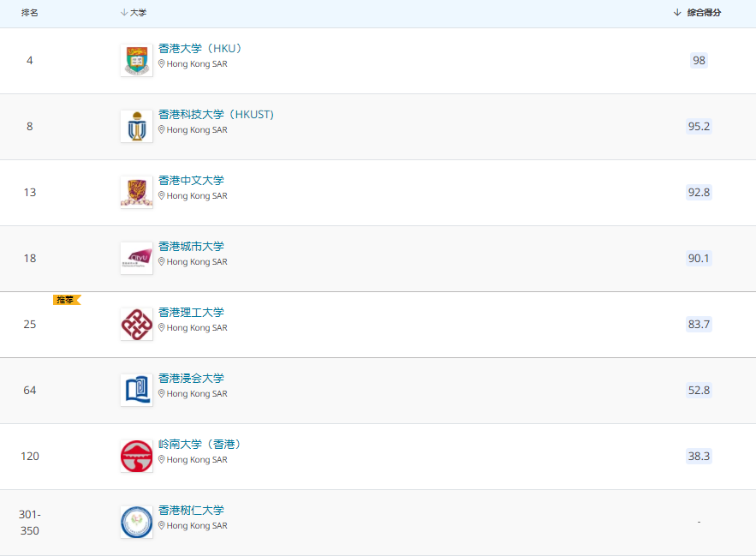Viewport: 756px width, 556px height.
Task: Click rank number 25 for 香港理工大学
Action: click(x=30, y=325)
